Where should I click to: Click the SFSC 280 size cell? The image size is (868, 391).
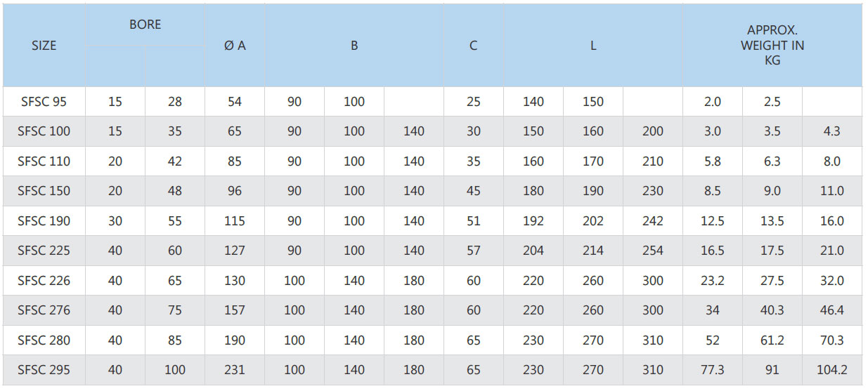[44, 340]
